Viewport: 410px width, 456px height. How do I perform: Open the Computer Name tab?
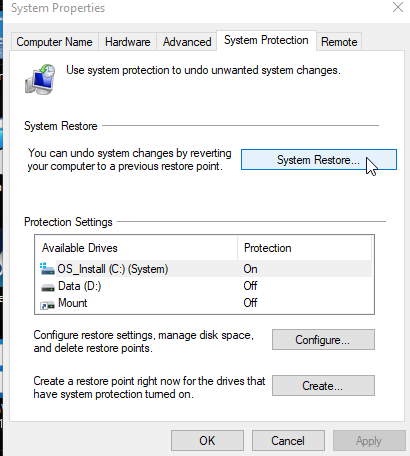54,42
